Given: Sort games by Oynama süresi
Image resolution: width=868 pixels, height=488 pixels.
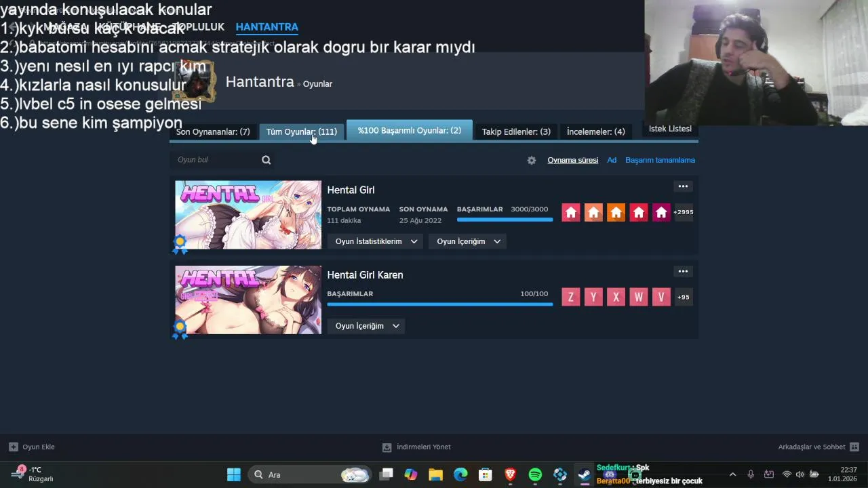Looking at the screenshot, I should click(573, 161).
